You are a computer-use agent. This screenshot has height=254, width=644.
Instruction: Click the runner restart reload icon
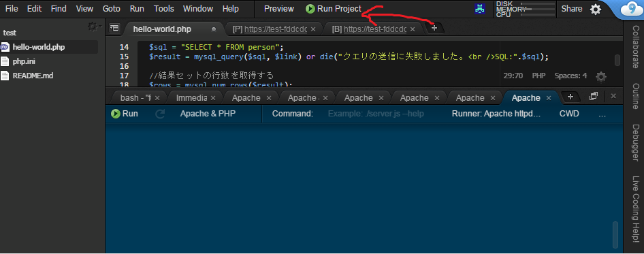coord(160,114)
